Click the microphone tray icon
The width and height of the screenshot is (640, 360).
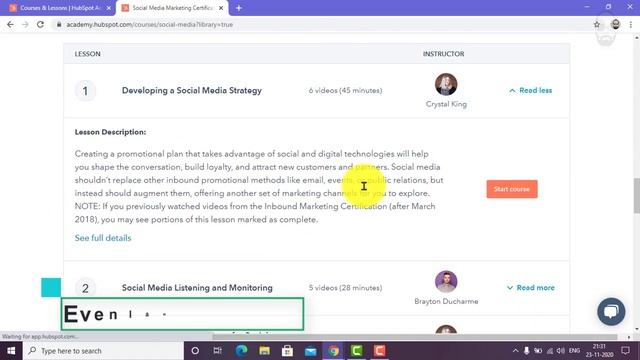[x=527, y=351]
